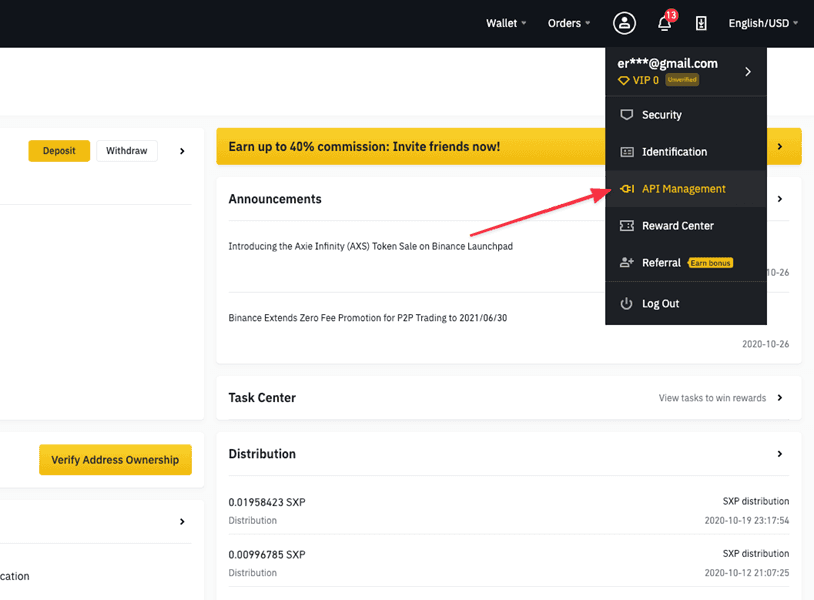The image size is (814, 600).
Task: Open the Orders dropdown
Action: (x=569, y=23)
